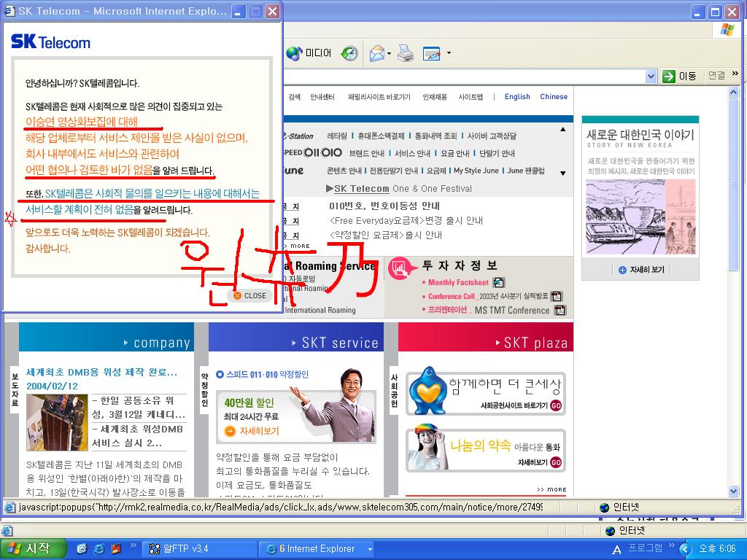This screenshot has width=747, height=560.
Task: Click the Go (이동) button
Action: click(680, 76)
